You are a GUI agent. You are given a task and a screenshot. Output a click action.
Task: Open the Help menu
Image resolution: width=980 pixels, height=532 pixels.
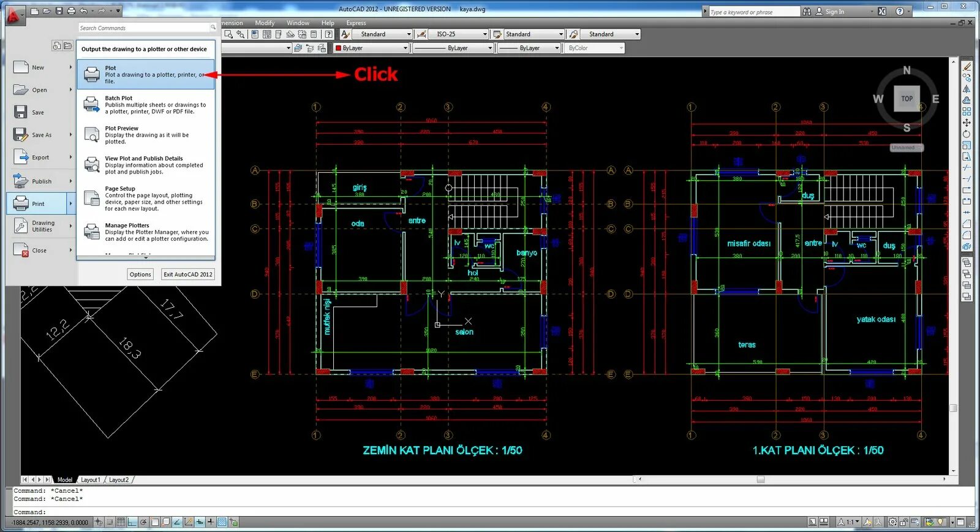[x=328, y=23]
